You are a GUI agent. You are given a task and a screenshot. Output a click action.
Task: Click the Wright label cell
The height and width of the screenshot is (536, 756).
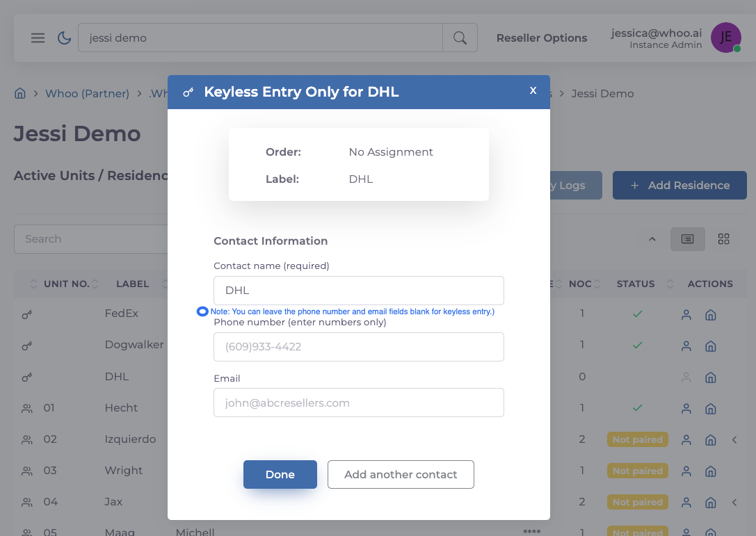click(x=123, y=471)
